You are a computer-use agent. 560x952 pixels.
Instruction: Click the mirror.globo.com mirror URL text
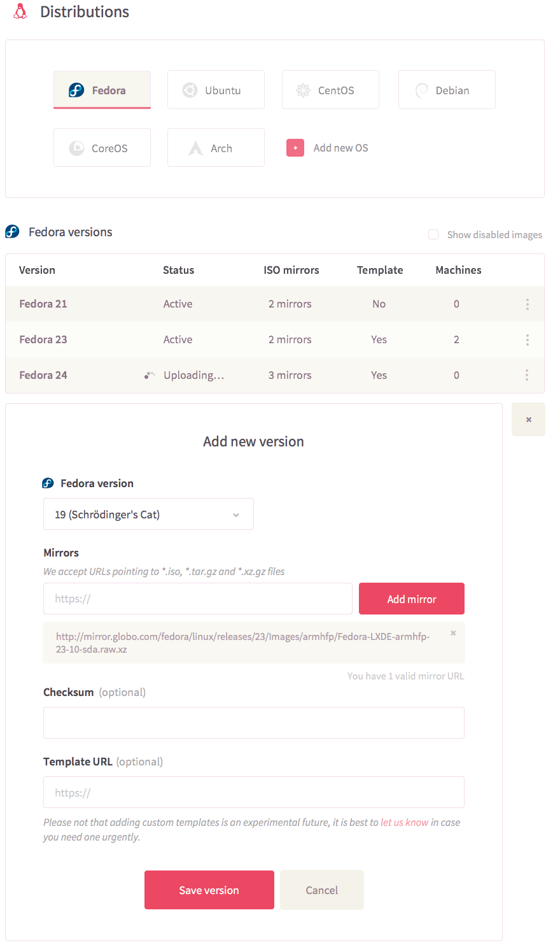243,643
